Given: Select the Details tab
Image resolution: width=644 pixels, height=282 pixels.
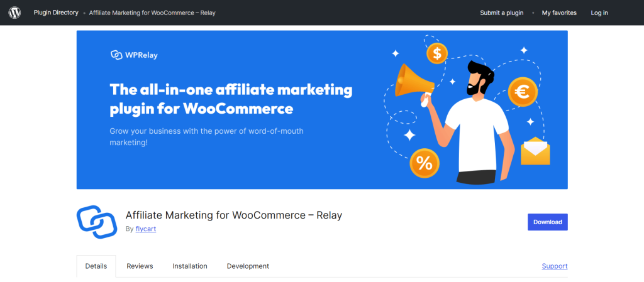Looking at the screenshot, I should pos(96,266).
